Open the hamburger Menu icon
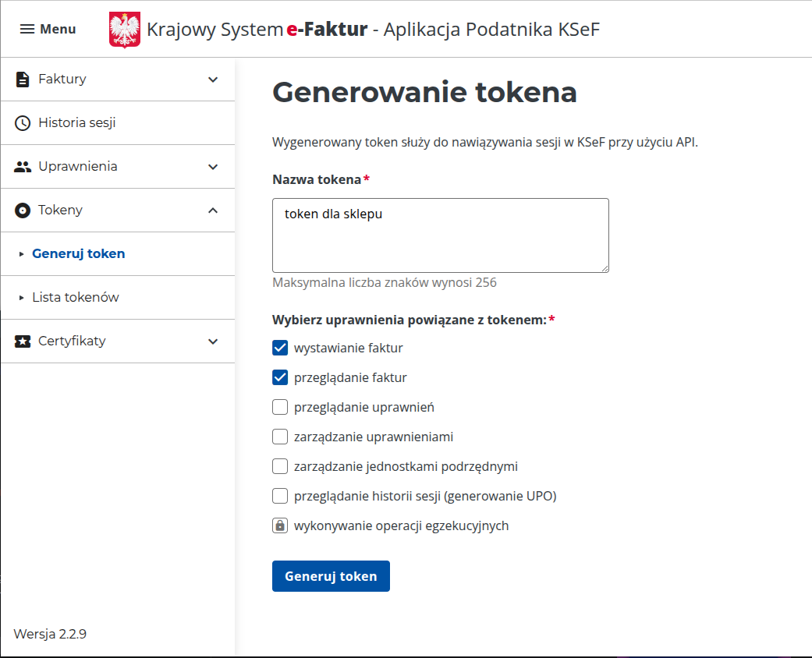 (27, 29)
